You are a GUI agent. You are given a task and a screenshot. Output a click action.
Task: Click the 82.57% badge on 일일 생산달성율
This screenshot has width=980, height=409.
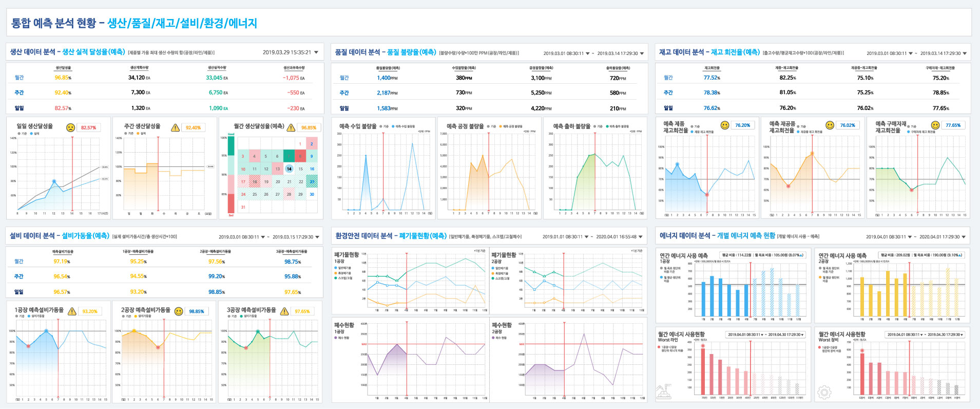click(x=88, y=128)
